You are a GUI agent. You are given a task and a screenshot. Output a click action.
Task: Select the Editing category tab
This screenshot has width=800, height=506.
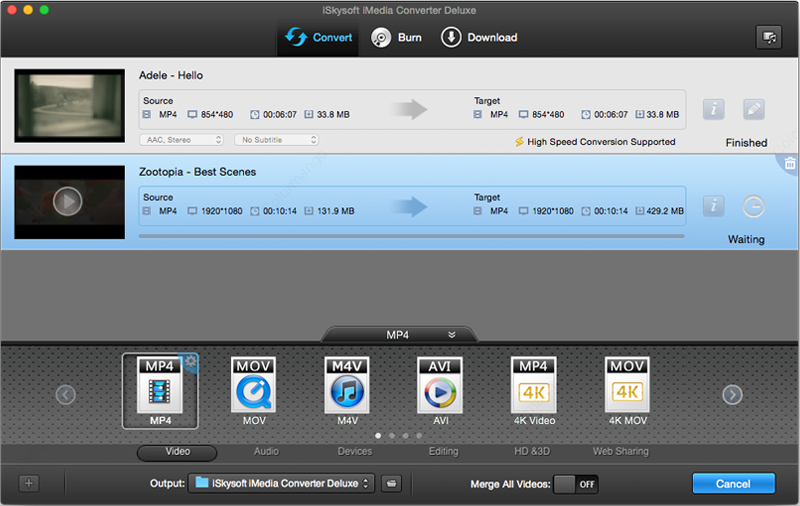(x=443, y=451)
